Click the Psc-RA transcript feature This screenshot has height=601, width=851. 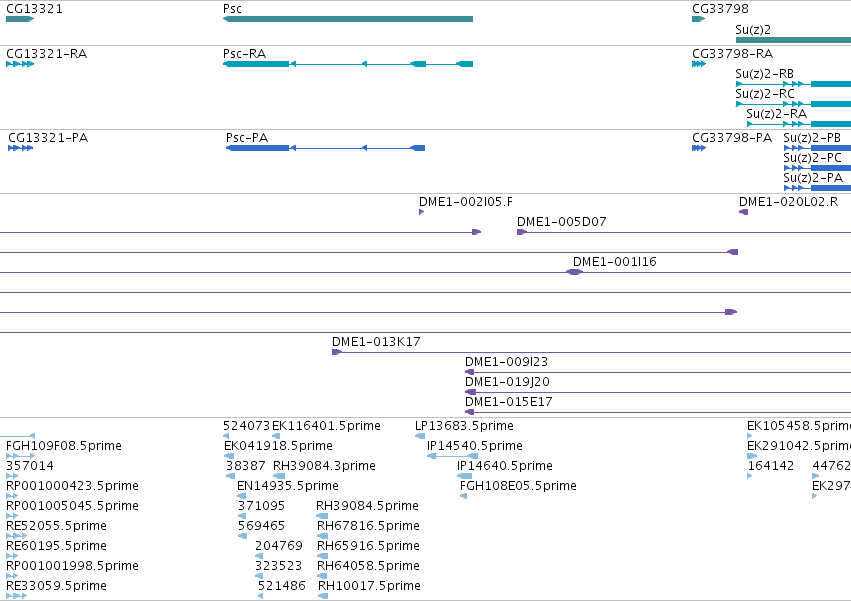pos(348,64)
